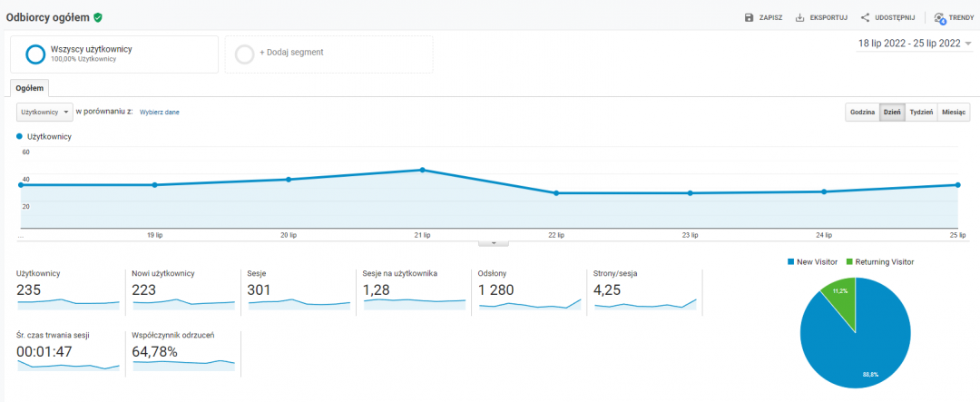Expand the date range picker

[x=915, y=43]
